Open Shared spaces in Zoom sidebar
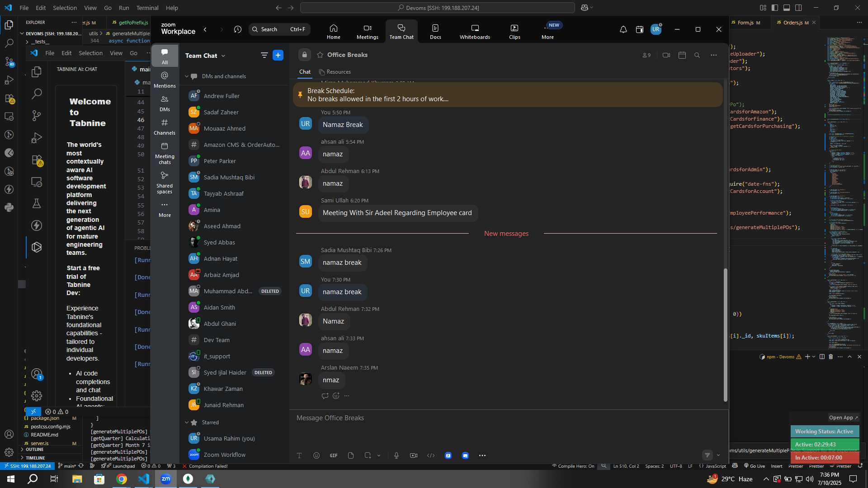 click(165, 183)
